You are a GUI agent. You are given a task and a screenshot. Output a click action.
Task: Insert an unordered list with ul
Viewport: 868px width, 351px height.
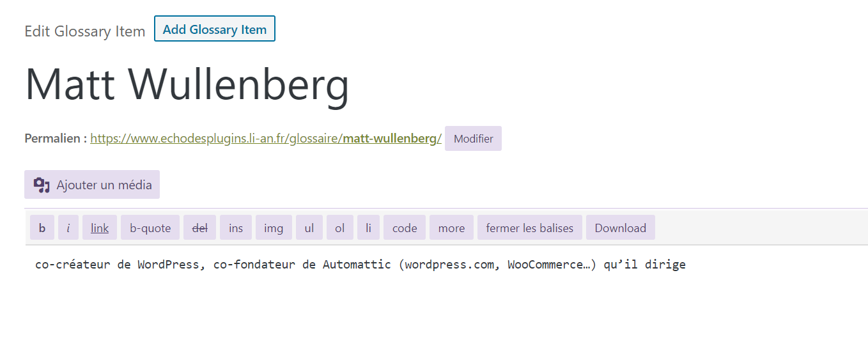coord(309,228)
